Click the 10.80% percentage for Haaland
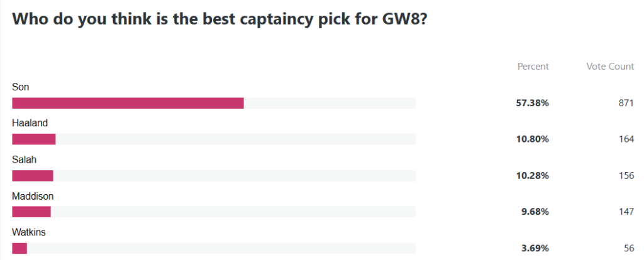Viewport: 644px width, 260px height. (x=532, y=139)
